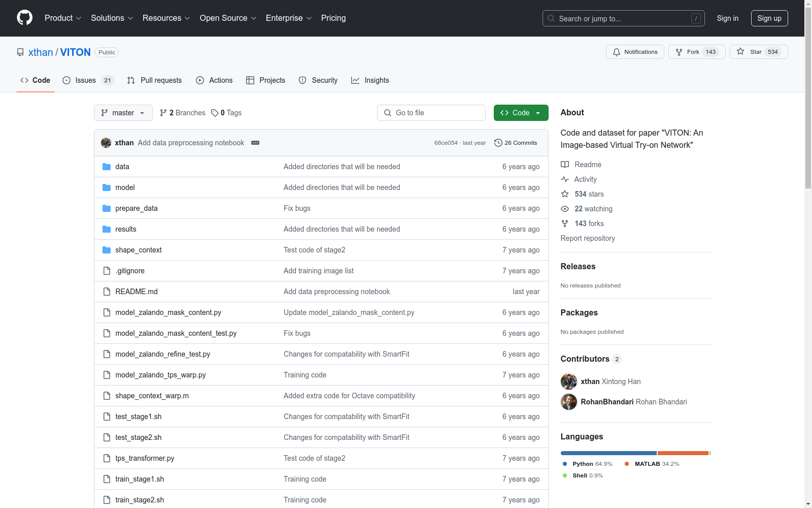Image resolution: width=812 pixels, height=508 pixels.
Task: Click the Go to file input field
Action: (431, 113)
